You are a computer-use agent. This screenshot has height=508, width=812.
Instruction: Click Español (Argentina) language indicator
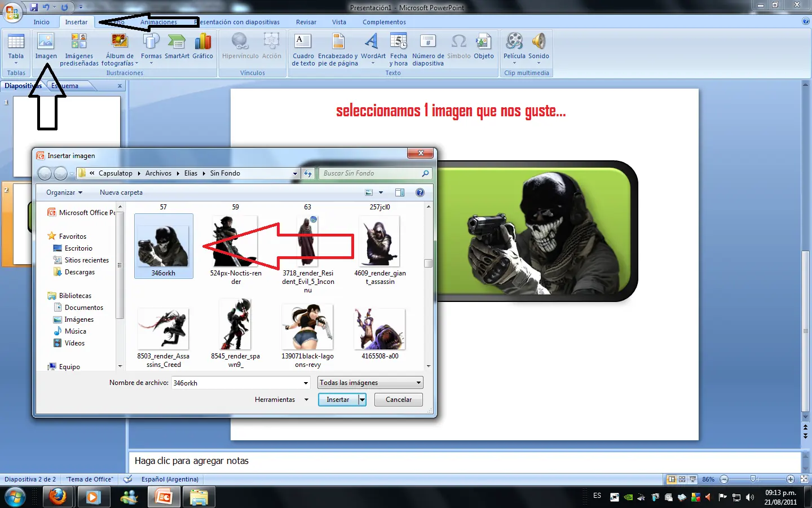[x=170, y=479]
